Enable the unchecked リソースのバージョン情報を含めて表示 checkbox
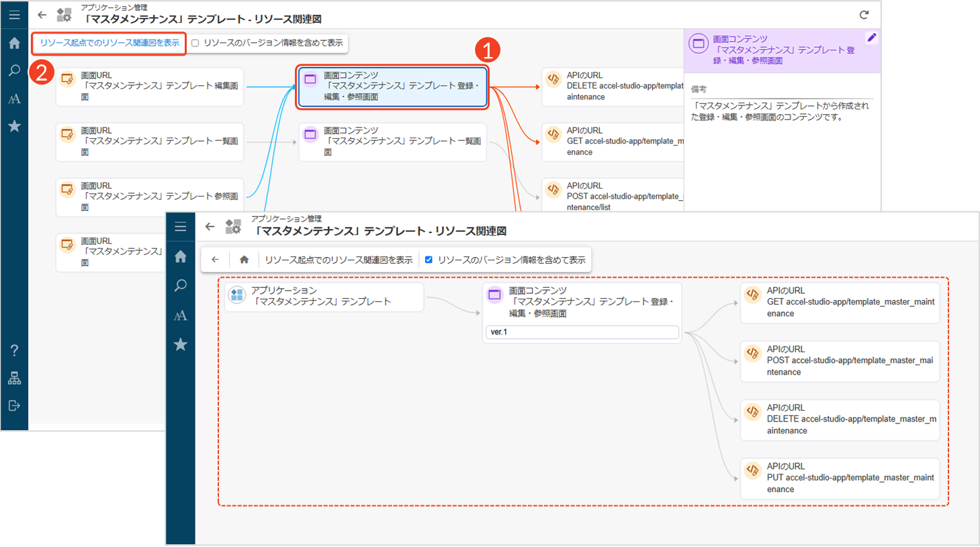Screen dimensions: 980x547 pyautogui.click(x=195, y=43)
